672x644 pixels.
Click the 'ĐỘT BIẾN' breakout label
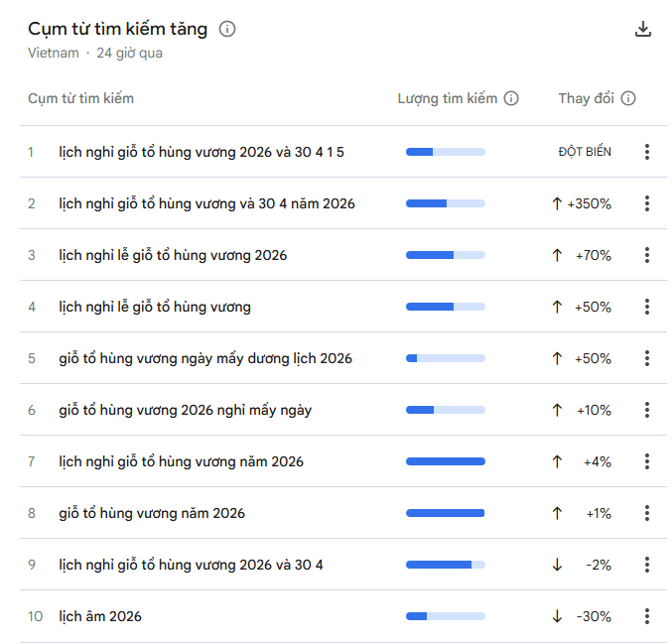[585, 152]
